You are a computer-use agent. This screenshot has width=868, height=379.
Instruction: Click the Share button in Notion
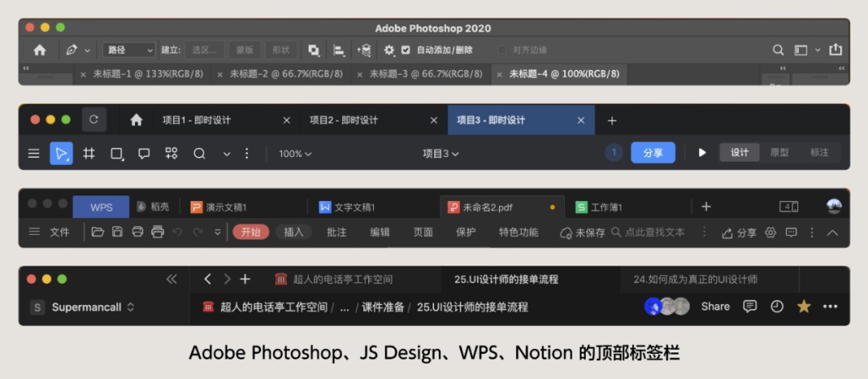715,307
